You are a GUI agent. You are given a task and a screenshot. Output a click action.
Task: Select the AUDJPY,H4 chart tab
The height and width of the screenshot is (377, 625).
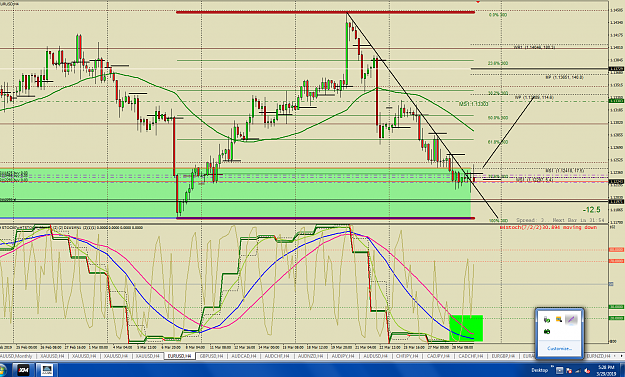[x=344, y=356]
